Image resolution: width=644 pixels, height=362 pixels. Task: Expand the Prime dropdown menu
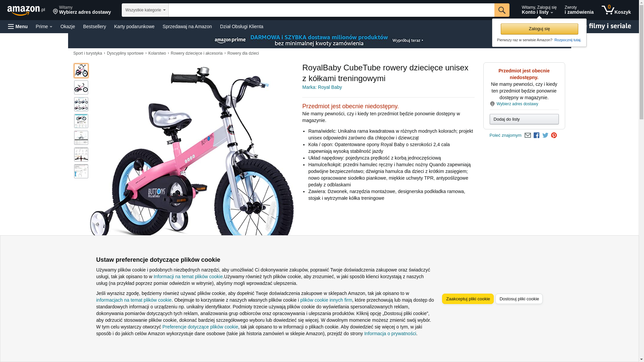(44, 26)
